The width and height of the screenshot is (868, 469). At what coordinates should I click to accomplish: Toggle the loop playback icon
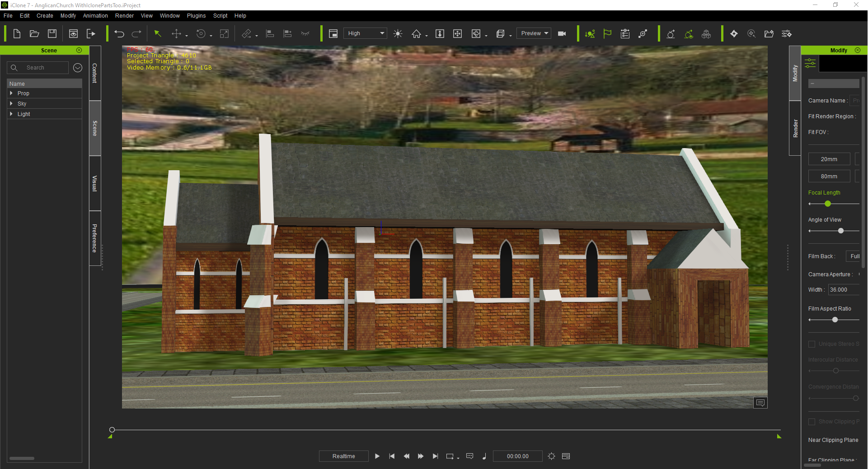tap(450, 456)
